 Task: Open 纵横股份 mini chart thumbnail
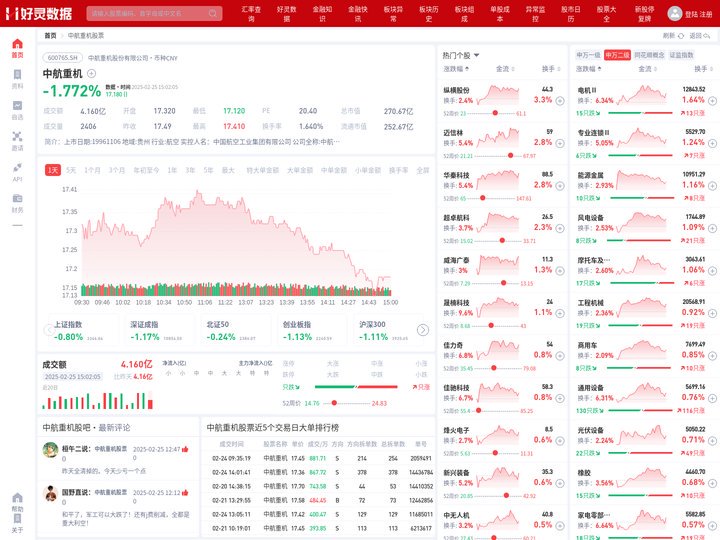tap(498, 95)
